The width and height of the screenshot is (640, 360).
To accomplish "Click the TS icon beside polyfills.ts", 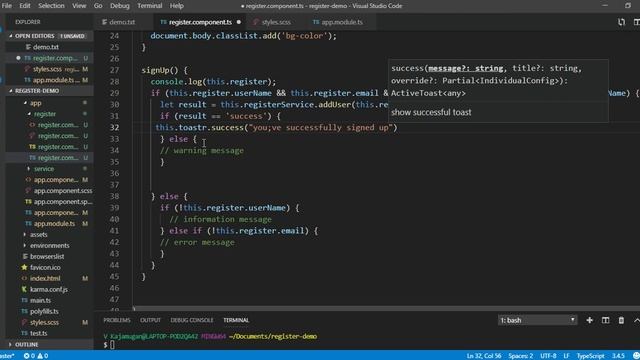I will click(x=24, y=311).
